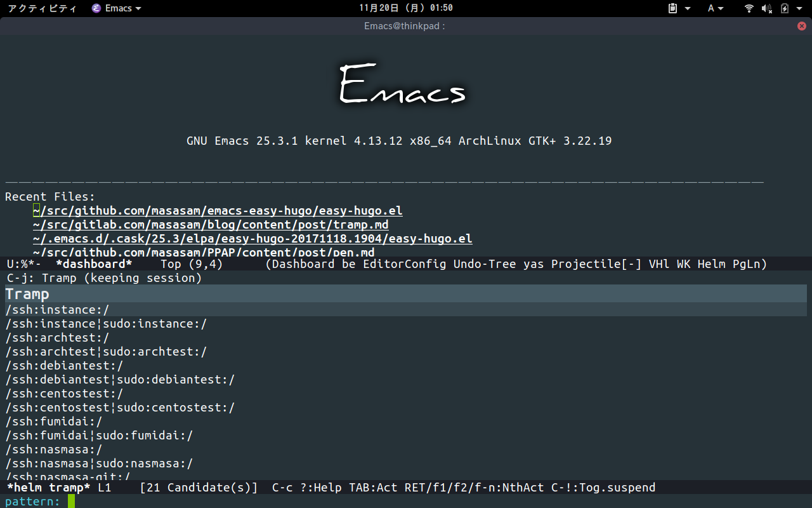Select candidate /ssh:debiantest¦sudo:debiantest:/
This screenshot has height=508, width=812.
click(x=121, y=380)
